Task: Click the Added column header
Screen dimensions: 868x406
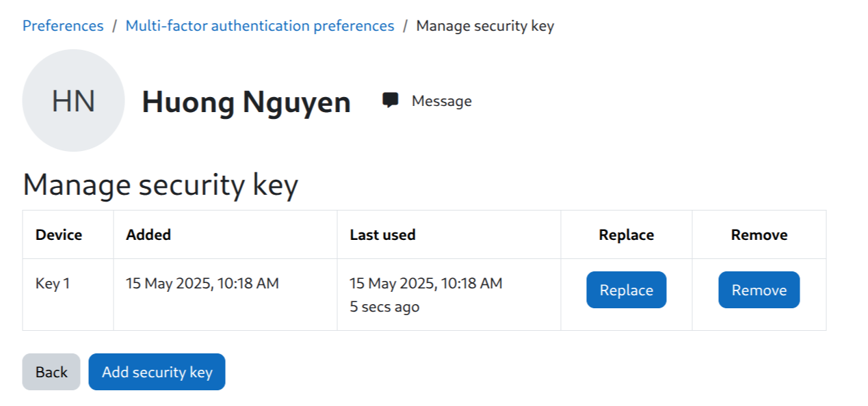Action: pyautogui.click(x=148, y=234)
